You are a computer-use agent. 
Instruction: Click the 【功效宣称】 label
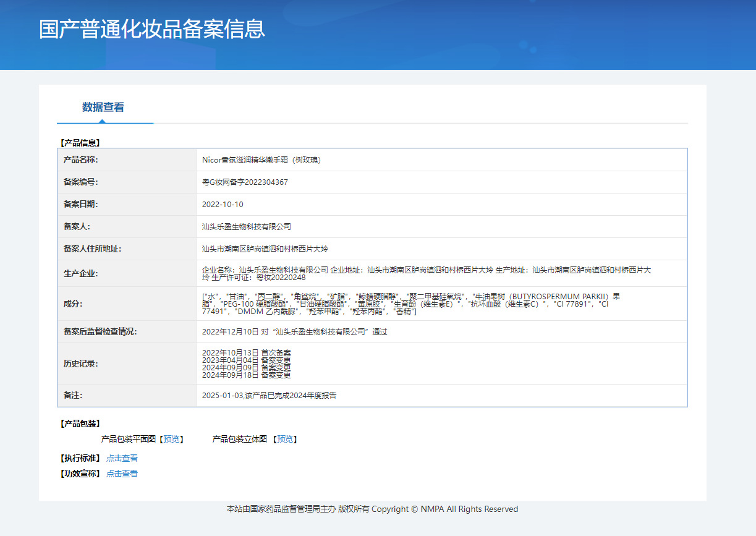(x=79, y=474)
